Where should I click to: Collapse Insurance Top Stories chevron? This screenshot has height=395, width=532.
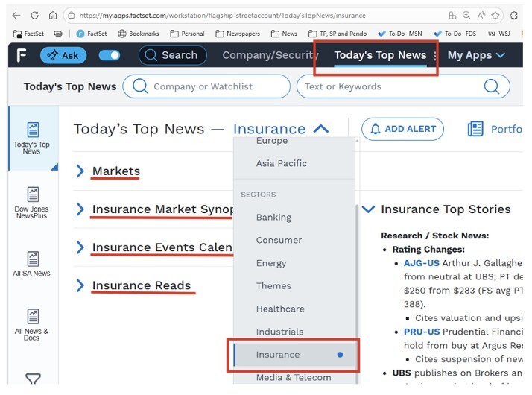(368, 209)
